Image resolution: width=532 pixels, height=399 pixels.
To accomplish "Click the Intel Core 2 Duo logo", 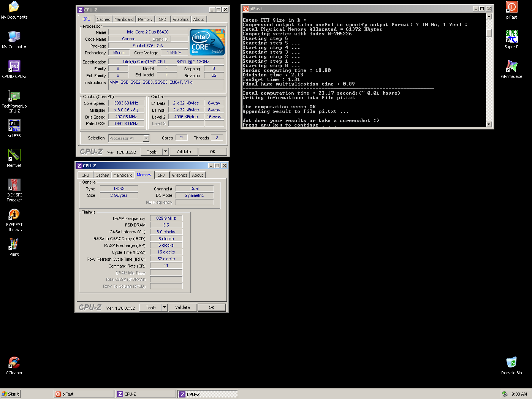I will pyautogui.click(x=207, y=42).
